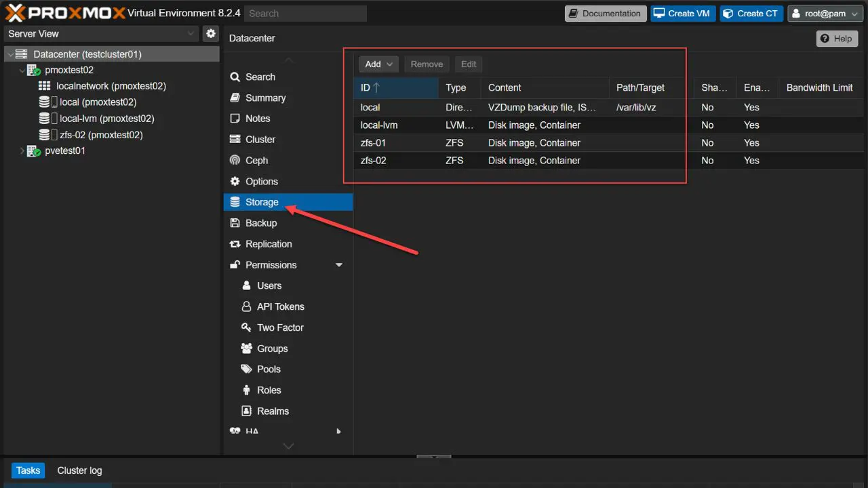The image size is (868, 488).
Task: Click the Ceph icon in sidebar
Action: (x=235, y=161)
